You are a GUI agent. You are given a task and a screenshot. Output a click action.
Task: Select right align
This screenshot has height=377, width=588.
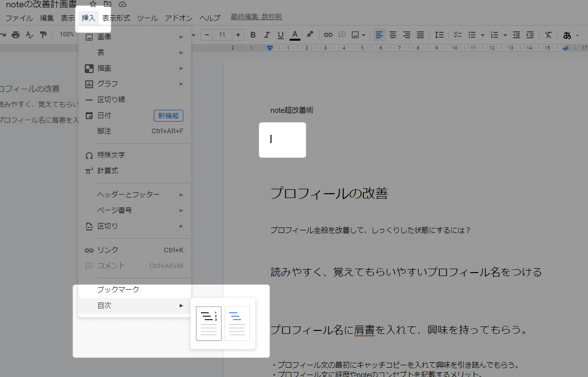click(x=407, y=35)
